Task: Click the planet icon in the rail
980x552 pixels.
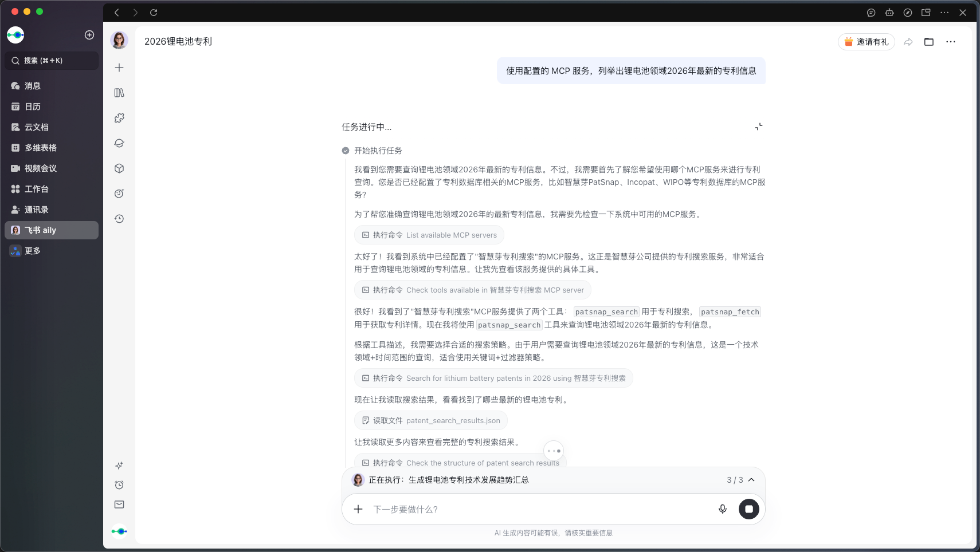Action: coord(119,143)
